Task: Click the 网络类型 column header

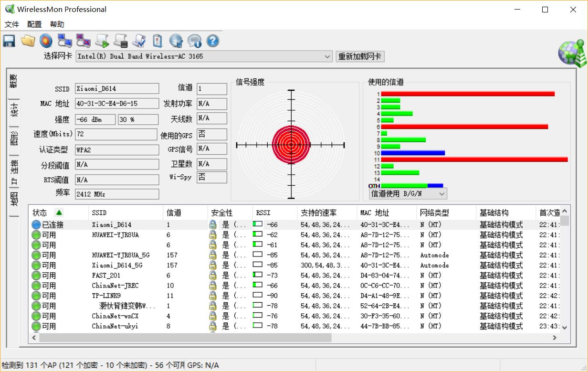Action: (x=446, y=213)
